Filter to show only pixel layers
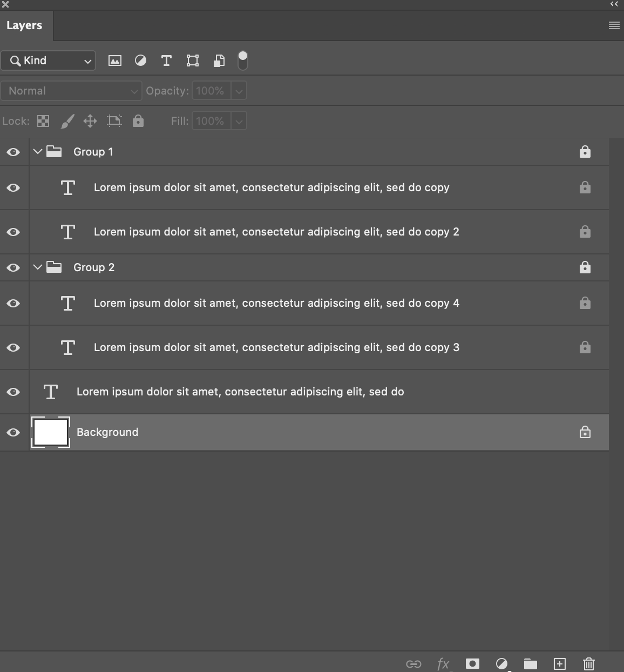 point(115,61)
